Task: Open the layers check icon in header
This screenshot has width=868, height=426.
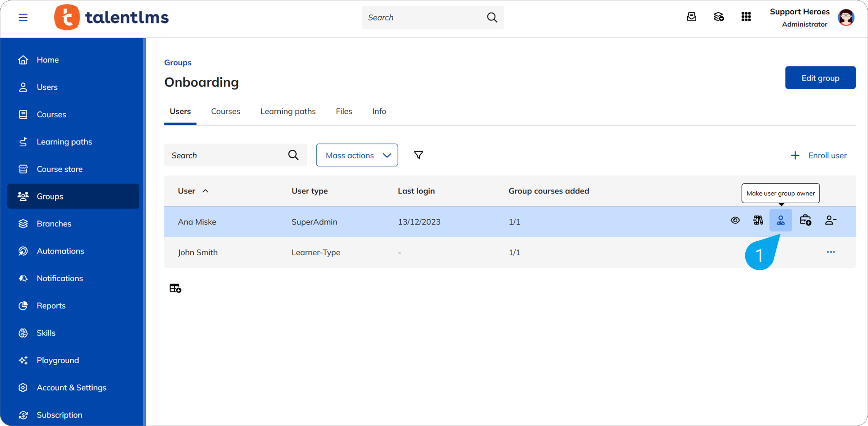Action: pos(719,17)
